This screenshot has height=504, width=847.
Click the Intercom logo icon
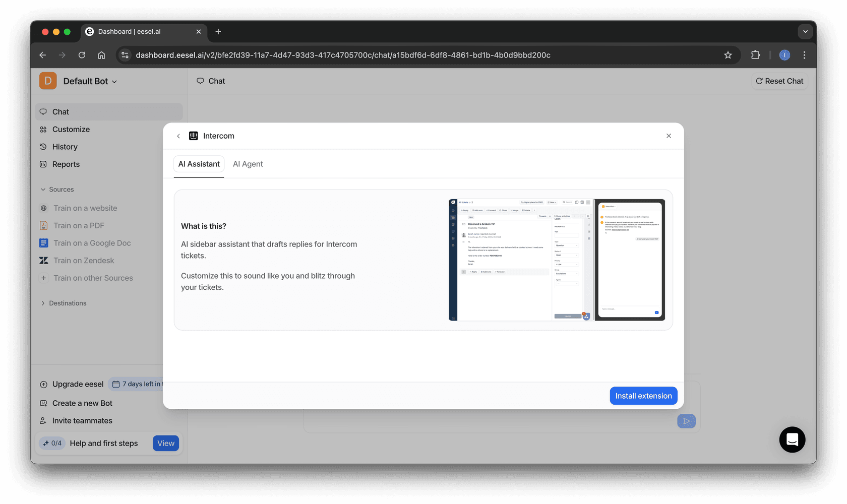194,136
